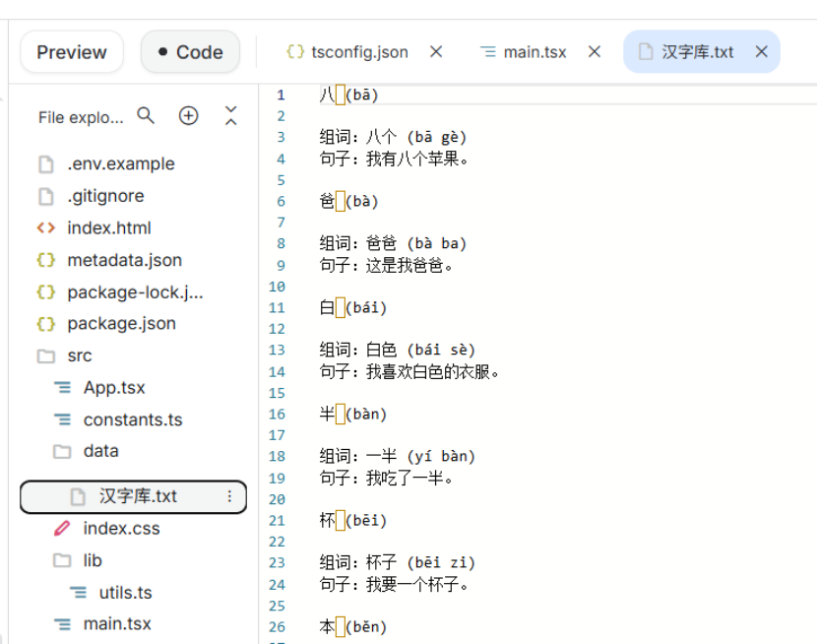Image resolution: width=818 pixels, height=644 pixels.
Task: Open the tsconfig.json tab
Action: pos(359,51)
